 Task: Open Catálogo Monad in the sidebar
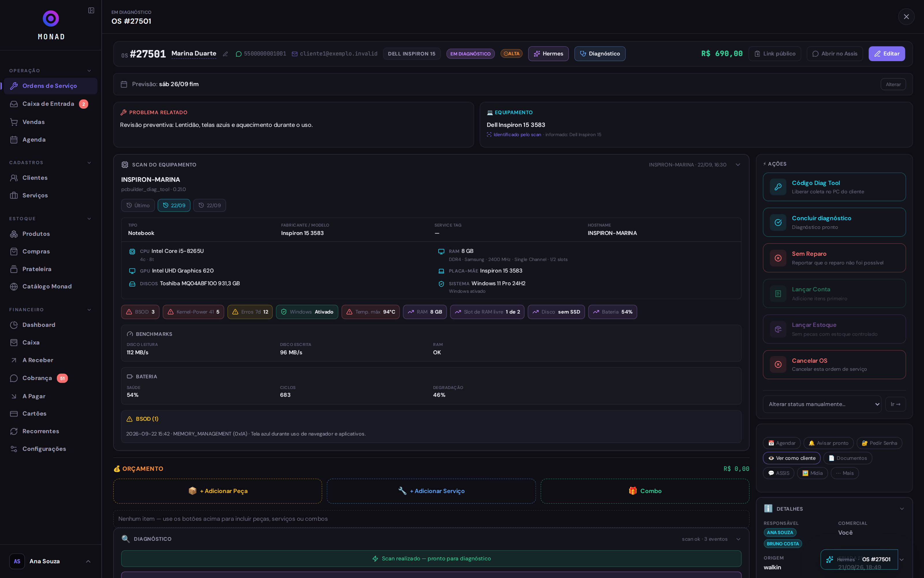51,286
